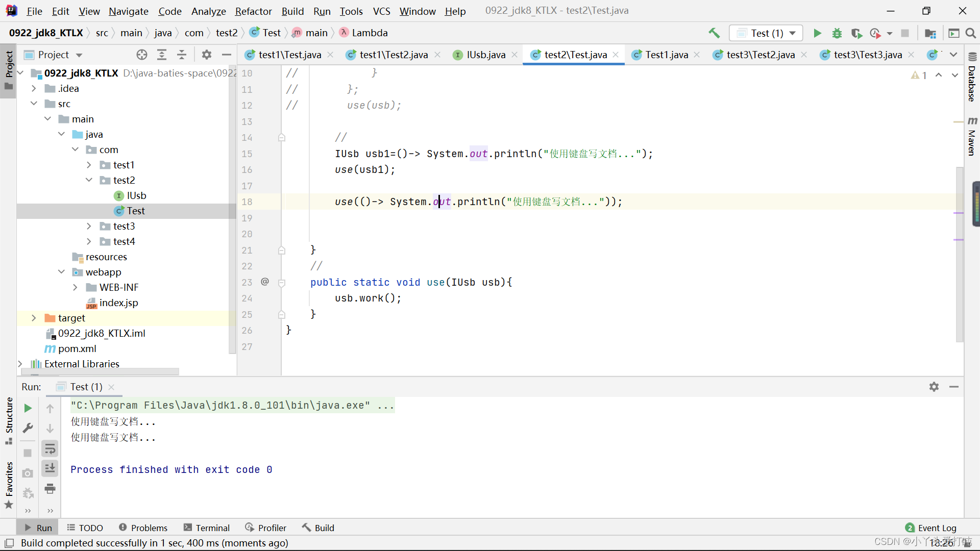980x551 pixels.
Task: Click the Build project hammer icon
Action: pyautogui.click(x=714, y=33)
